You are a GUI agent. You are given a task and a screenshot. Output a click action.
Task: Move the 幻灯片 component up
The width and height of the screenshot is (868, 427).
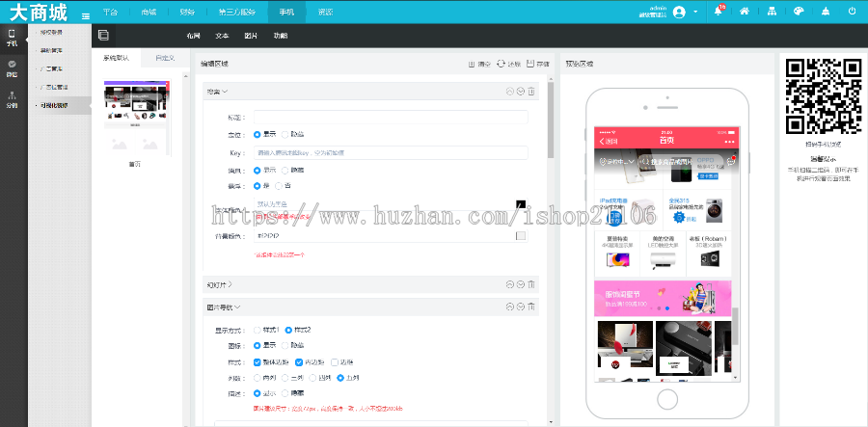pyautogui.click(x=510, y=284)
